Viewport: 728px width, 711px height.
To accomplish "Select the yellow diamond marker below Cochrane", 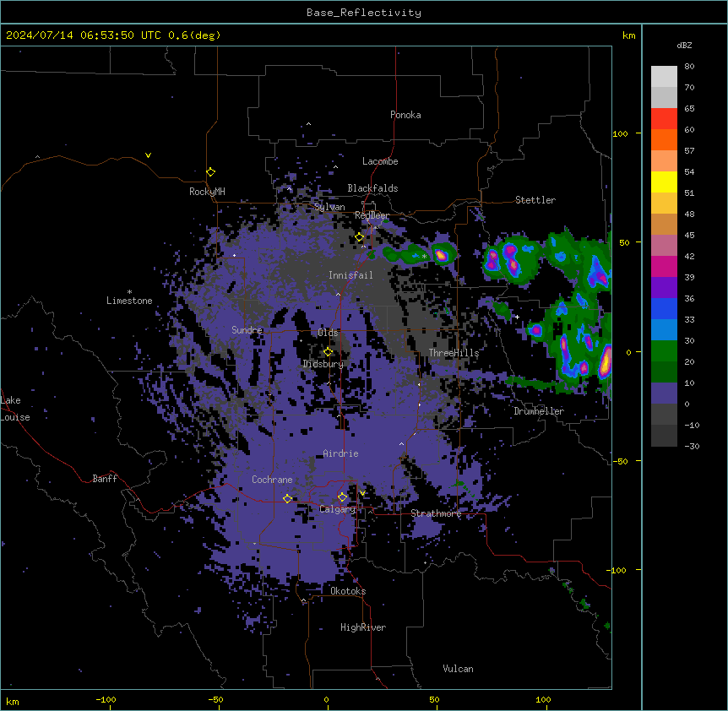I will tap(287, 499).
